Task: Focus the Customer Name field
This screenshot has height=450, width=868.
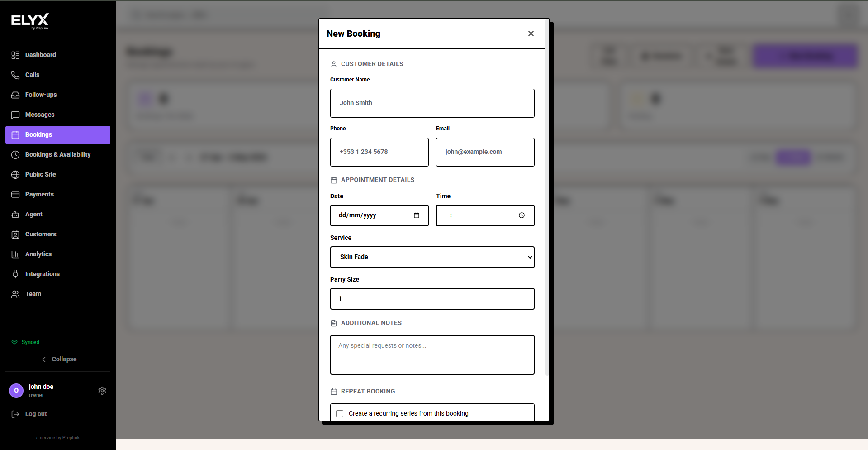Action: [432, 103]
